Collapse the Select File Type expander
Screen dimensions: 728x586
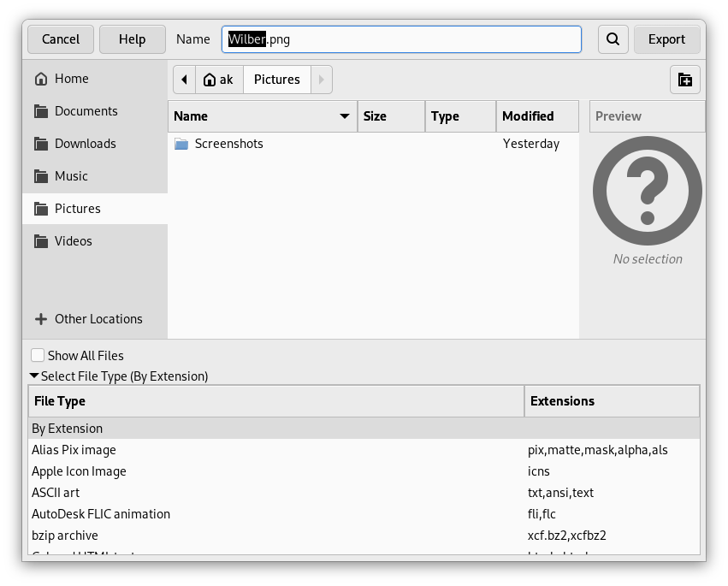33,376
